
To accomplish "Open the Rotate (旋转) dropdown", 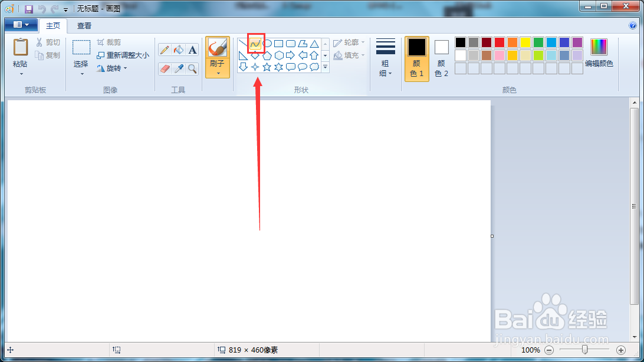I will [111, 68].
